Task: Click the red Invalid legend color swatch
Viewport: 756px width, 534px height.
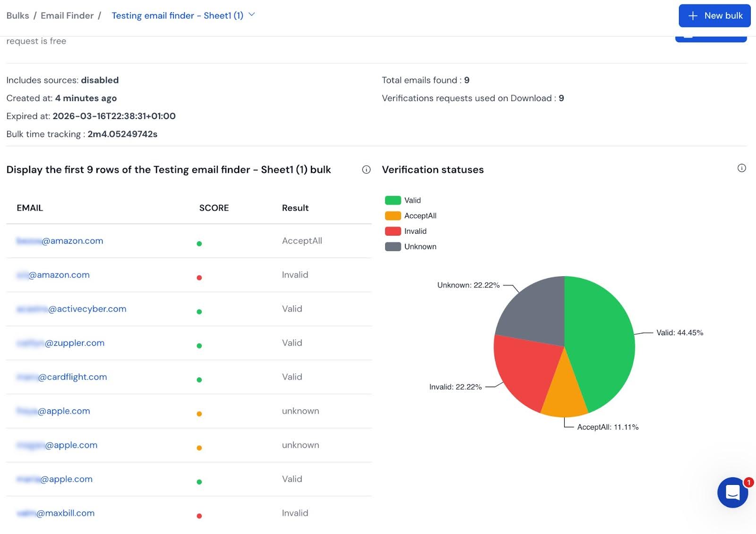Action: [x=393, y=231]
